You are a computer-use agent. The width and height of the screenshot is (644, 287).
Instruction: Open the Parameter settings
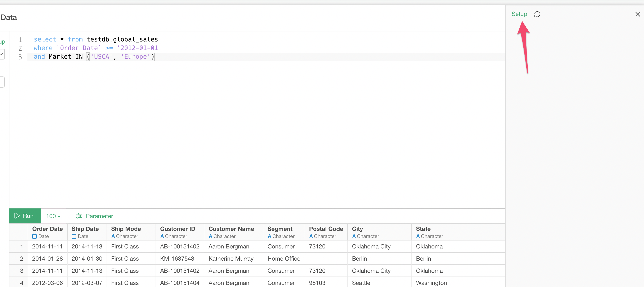click(94, 216)
